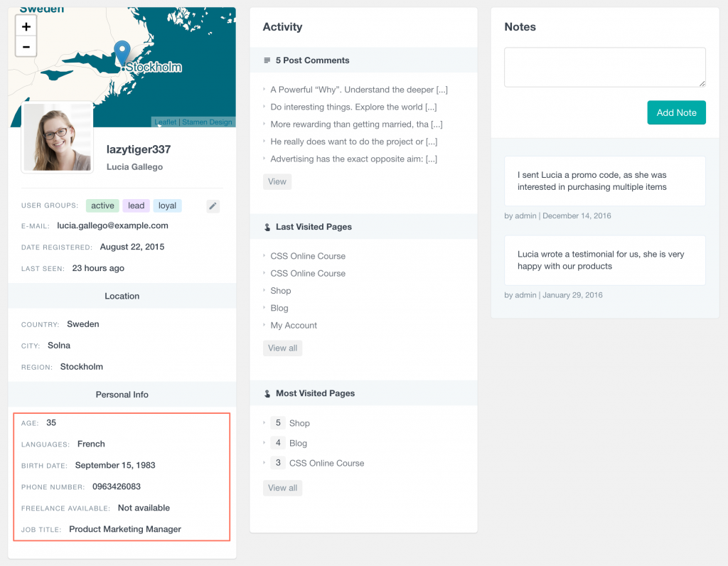Click View all under Most Visited Pages

coord(282,488)
